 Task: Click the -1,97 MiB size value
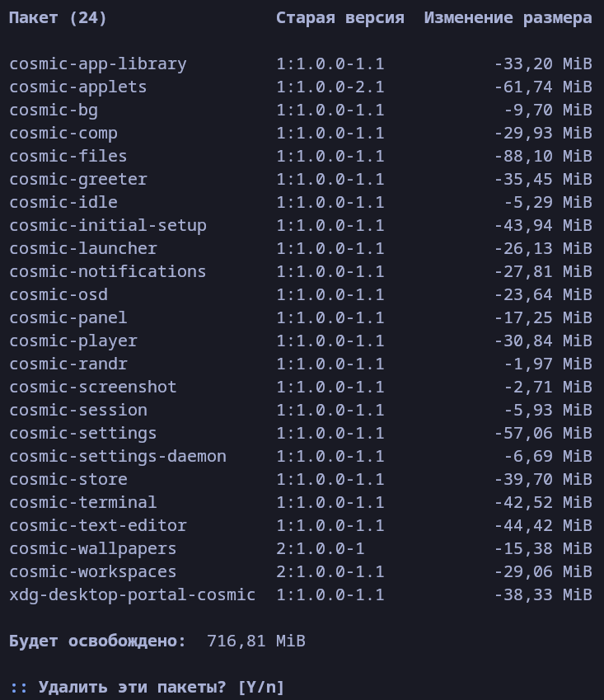point(548,364)
